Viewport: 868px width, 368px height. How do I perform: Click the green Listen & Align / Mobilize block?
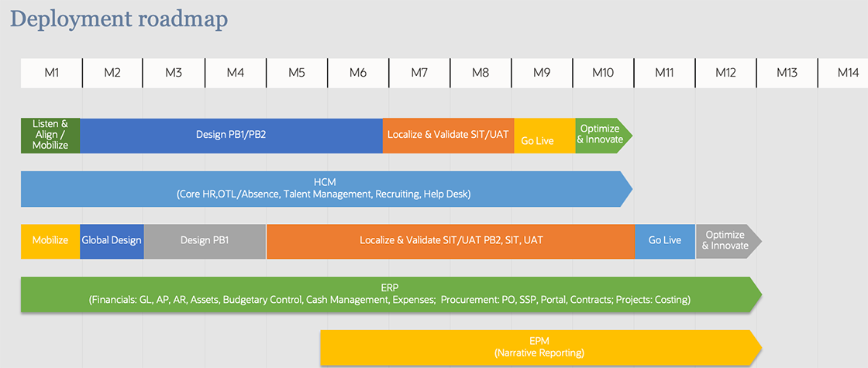click(x=50, y=135)
